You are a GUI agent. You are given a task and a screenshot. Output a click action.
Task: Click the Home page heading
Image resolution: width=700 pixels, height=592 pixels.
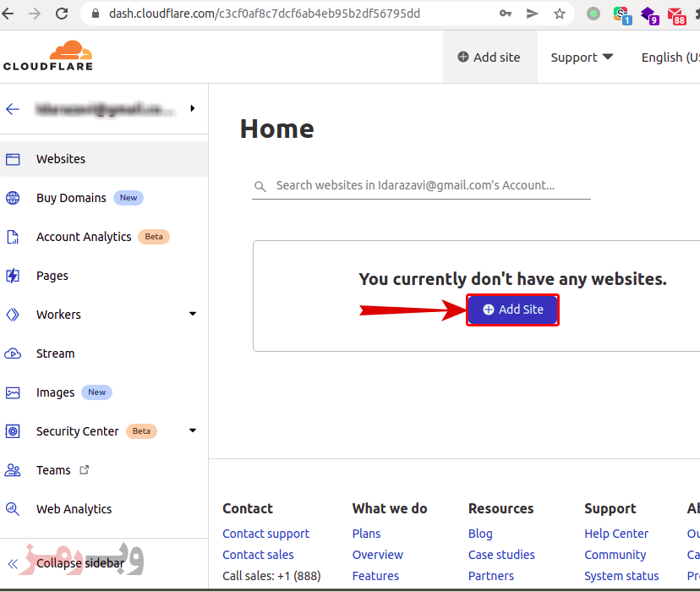click(x=277, y=129)
